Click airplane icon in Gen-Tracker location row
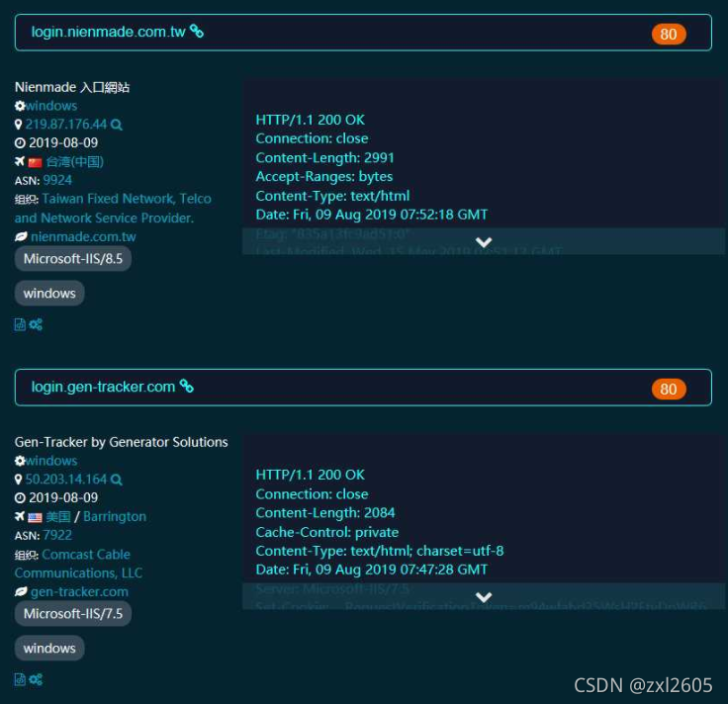 (20, 516)
